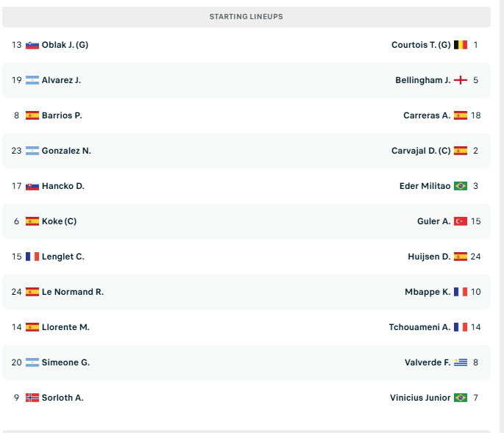This screenshot has height=433, width=504.
Task: Click Slovakia flag next to Hancko D.
Action: pyautogui.click(x=32, y=186)
